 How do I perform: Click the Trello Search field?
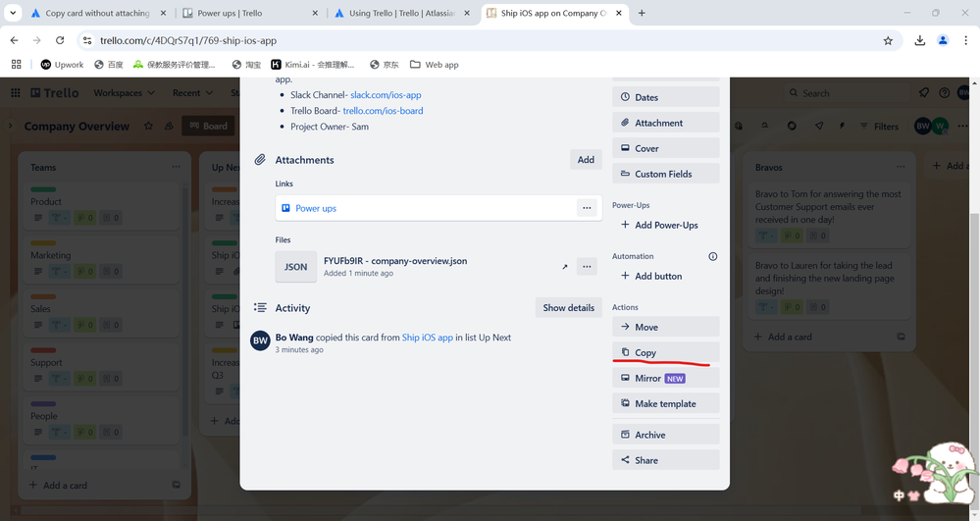tap(847, 92)
